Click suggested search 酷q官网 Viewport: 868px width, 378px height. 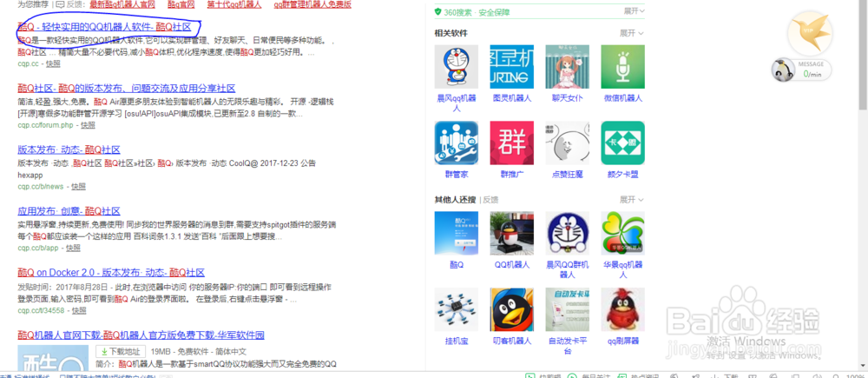(x=182, y=4)
